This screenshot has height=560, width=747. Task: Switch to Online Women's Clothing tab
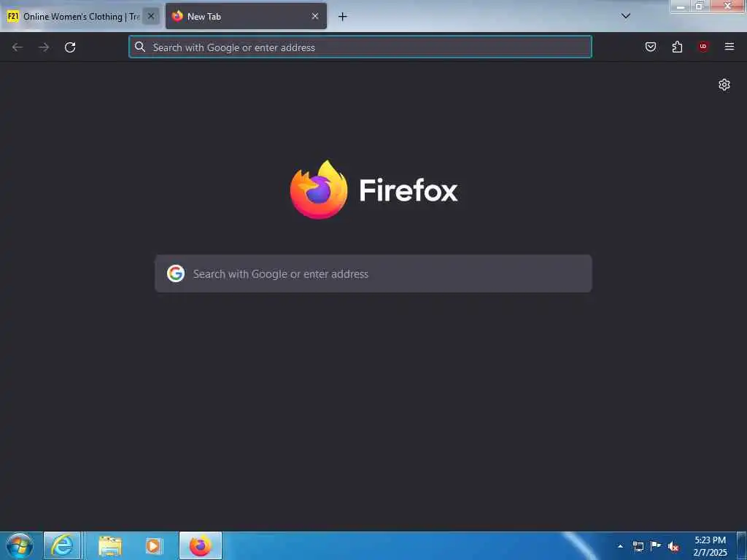(x=81, y=16)
